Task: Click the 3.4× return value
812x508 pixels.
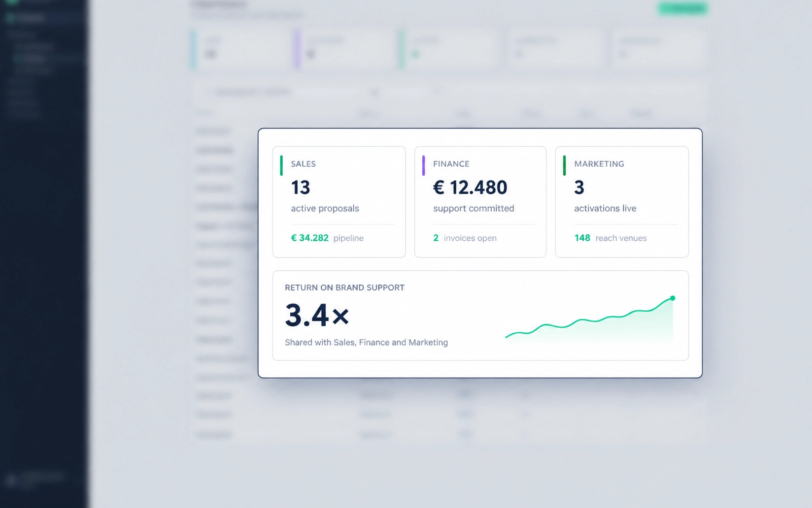Action: click(x=317, y=315)
